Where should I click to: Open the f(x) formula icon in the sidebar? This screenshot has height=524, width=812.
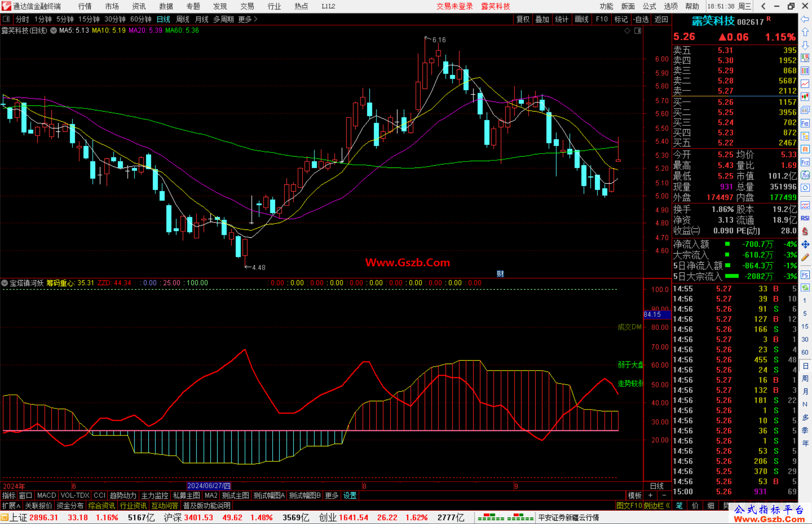(805, 175)
